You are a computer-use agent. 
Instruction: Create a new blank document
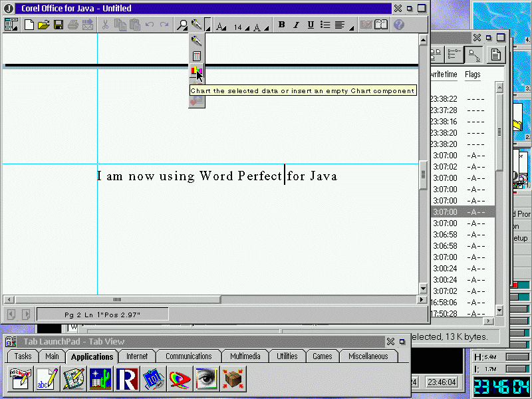coord(29,25)
